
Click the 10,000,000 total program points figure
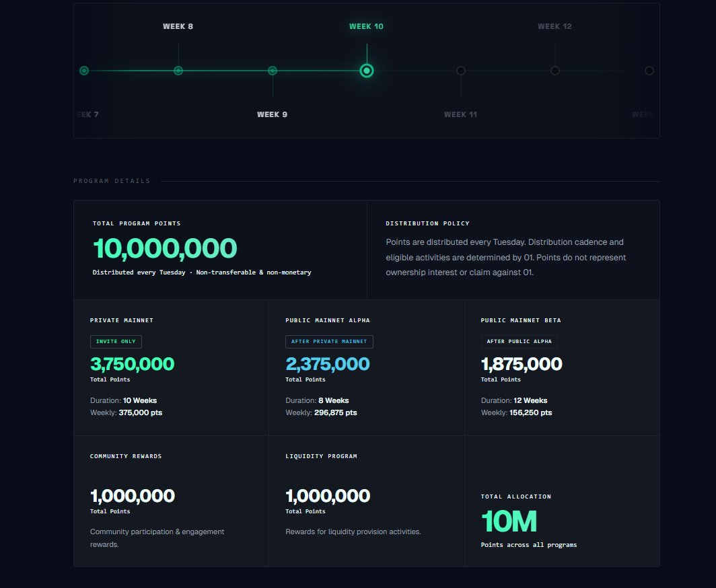165,248
